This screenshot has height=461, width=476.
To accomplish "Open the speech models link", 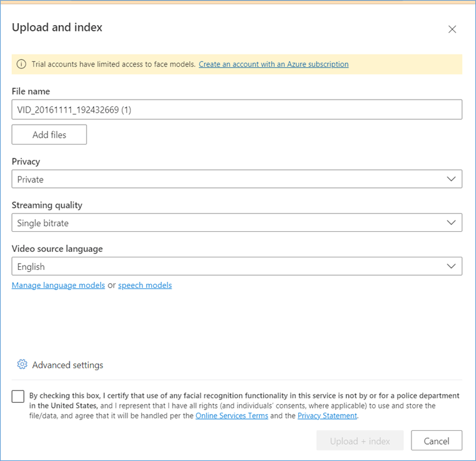I will (145, 285).
